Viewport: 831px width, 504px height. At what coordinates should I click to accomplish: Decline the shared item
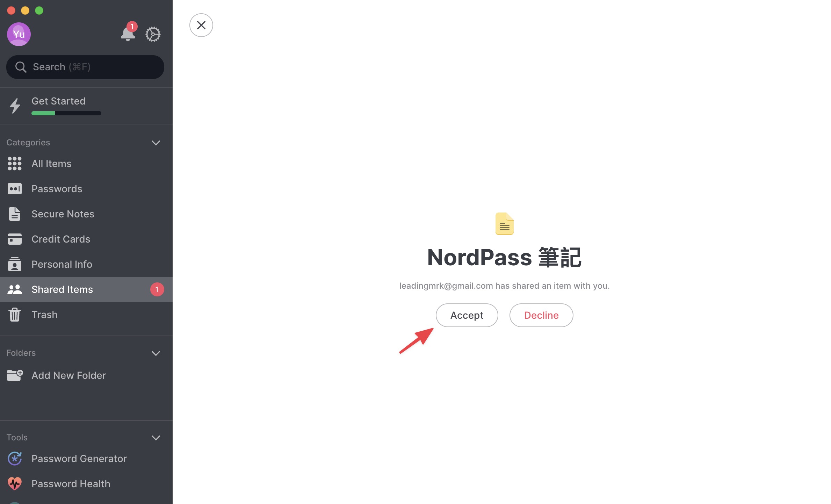tap(541, 315)
